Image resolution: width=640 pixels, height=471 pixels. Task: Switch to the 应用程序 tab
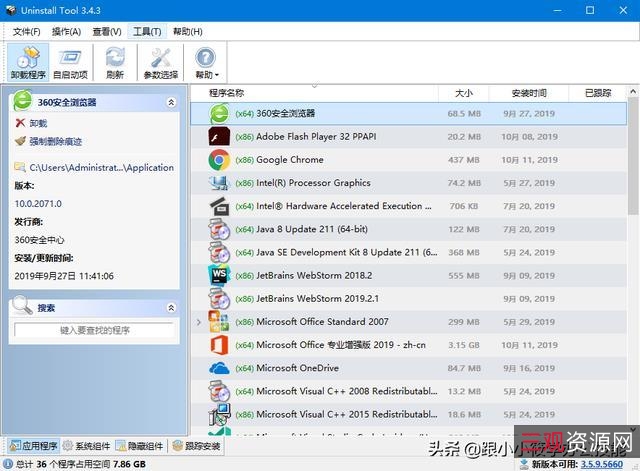(x=33, y=446)
